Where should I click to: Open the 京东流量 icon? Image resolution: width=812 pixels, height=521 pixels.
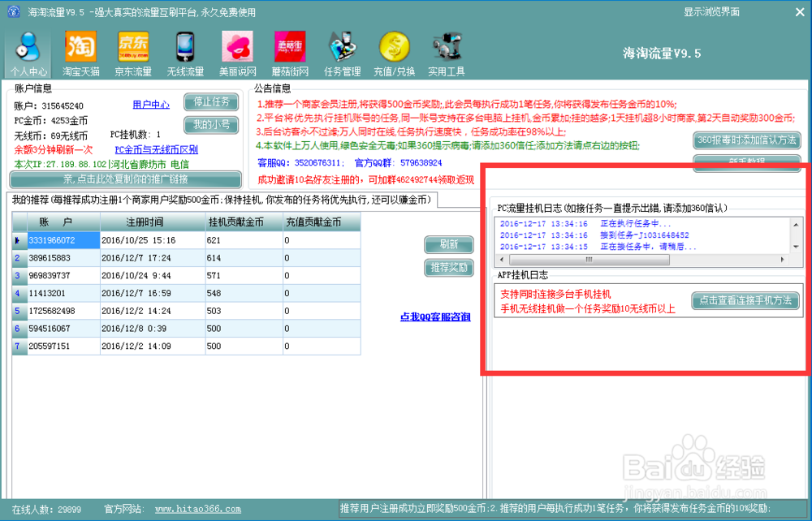coord(133,54)
